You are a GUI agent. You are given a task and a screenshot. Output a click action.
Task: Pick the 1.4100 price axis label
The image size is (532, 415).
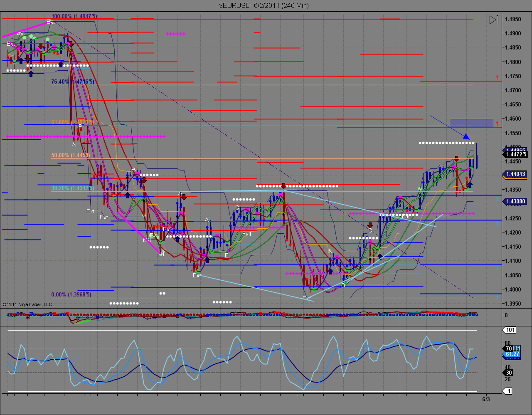[x=513, y=261]
